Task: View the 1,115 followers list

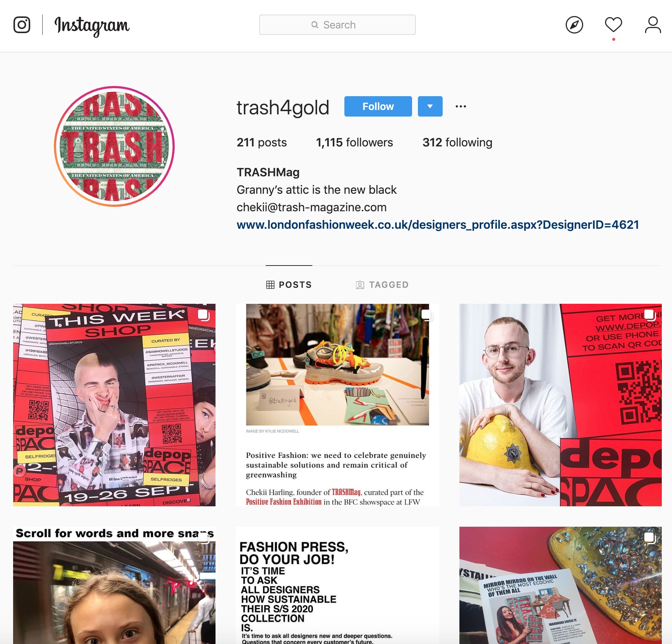Action: 354,142
